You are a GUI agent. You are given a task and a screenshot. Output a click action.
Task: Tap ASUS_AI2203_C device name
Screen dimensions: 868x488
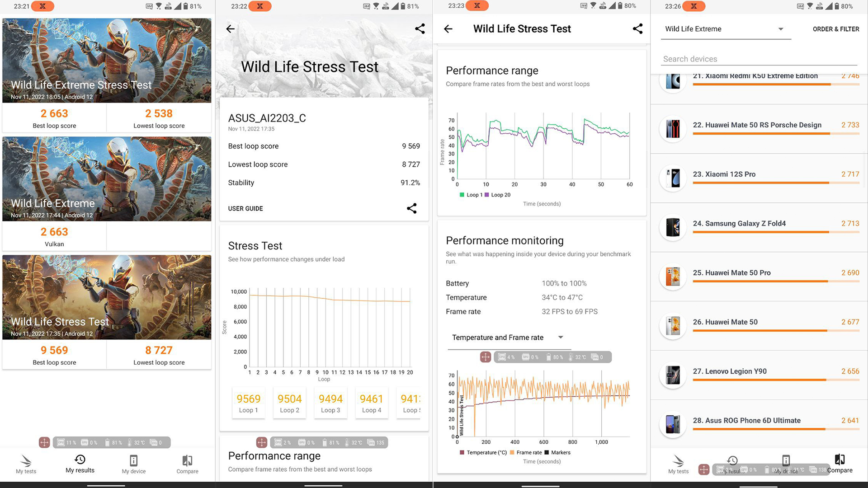tap(267, 118)
